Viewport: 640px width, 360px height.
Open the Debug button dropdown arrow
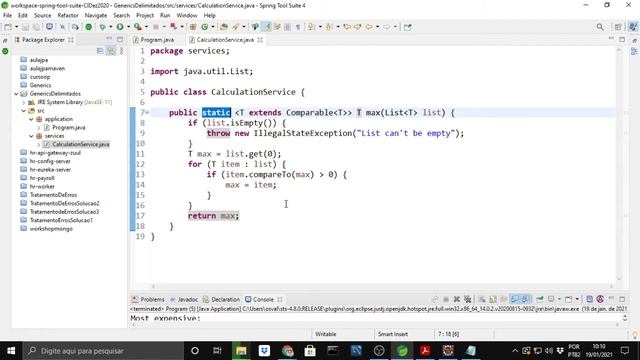click(110, 27)
